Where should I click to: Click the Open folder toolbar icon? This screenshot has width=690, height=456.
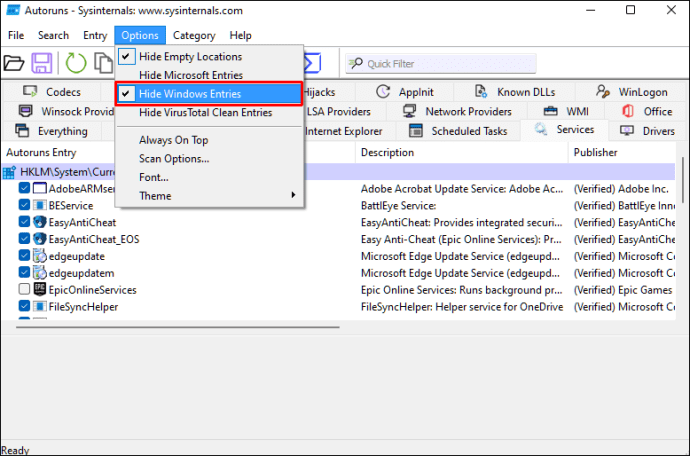pos(13,63)
